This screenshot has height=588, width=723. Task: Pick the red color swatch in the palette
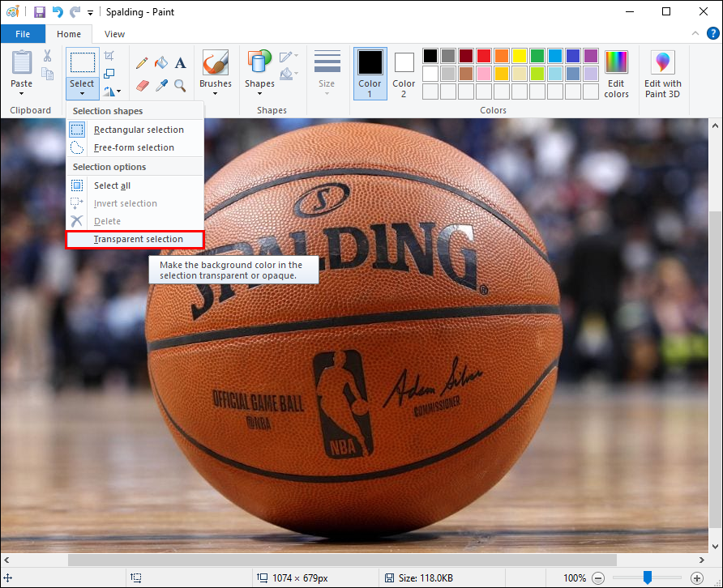(x=484, y=56)
